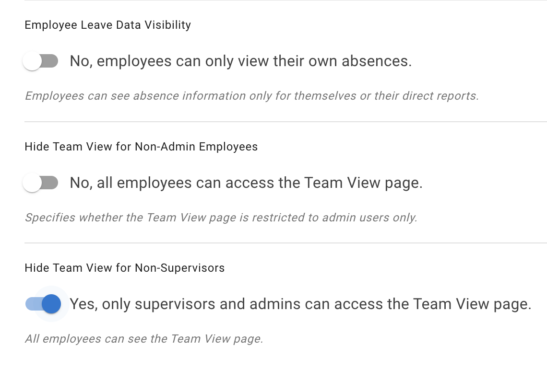547x392 pixels.
Task: Click the Hide Team View for Non-Supervisors heading
Action: point(125,268)
